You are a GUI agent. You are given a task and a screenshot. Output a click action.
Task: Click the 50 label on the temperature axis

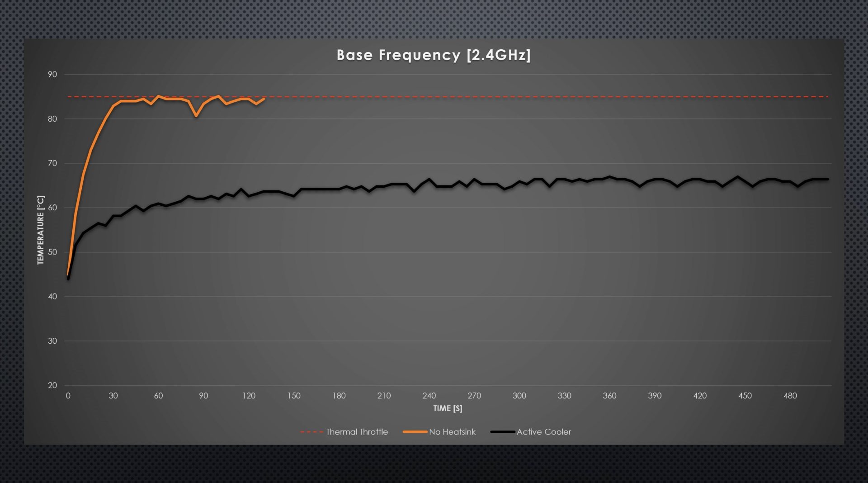click(x=52, y=252)
